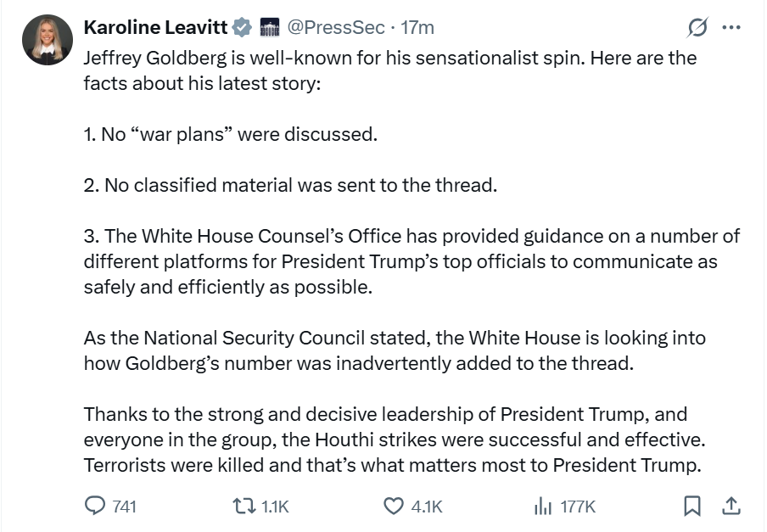Screen dimensions: 767x532
Task: Toggle the bookmark icon
Action: pos(692,506)
